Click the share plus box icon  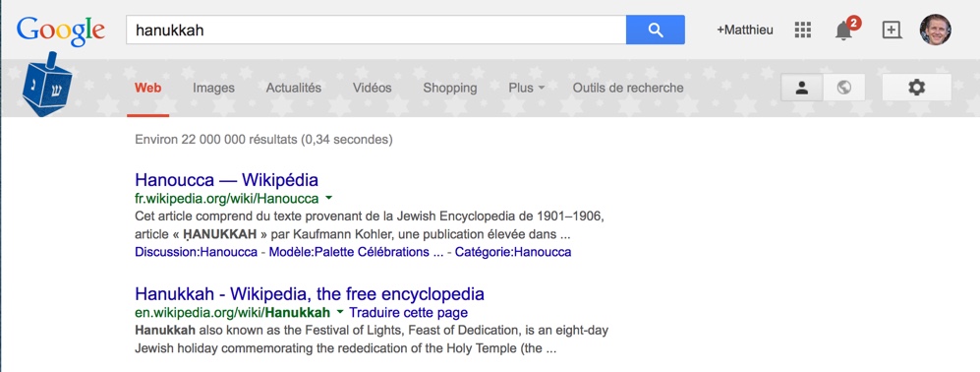(892, 30)
